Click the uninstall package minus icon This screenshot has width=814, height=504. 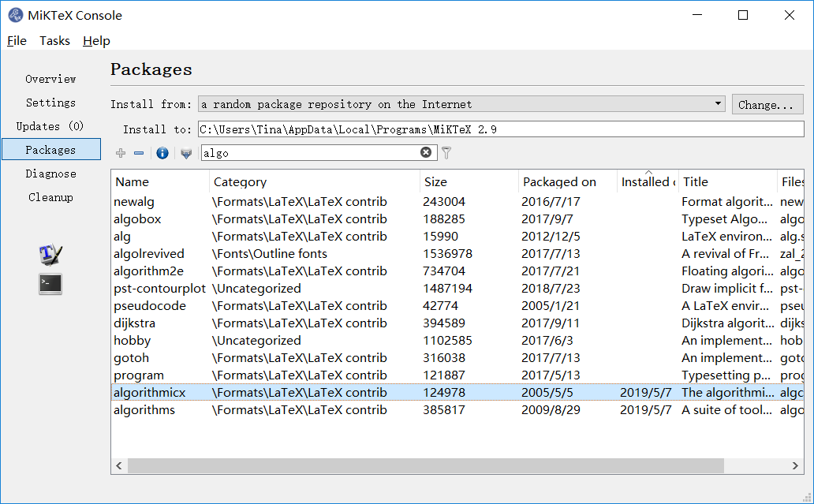139,153
